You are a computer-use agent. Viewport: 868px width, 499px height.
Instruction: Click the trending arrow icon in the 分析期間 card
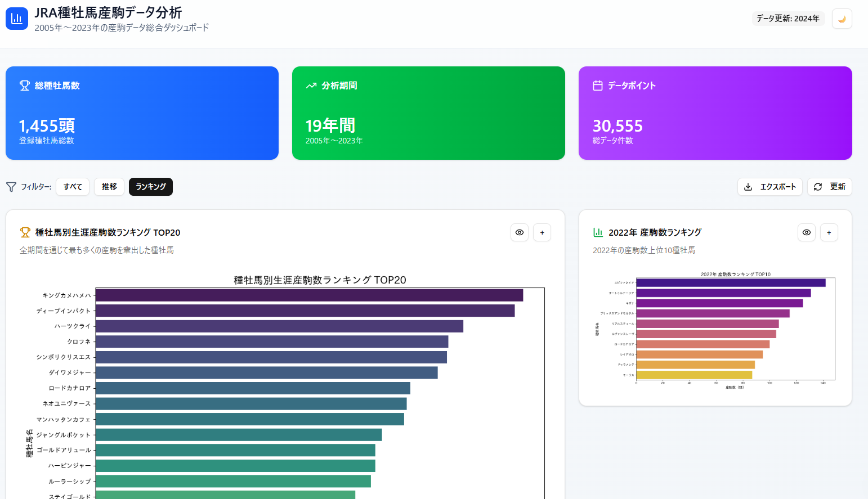(x=311, y=86)
